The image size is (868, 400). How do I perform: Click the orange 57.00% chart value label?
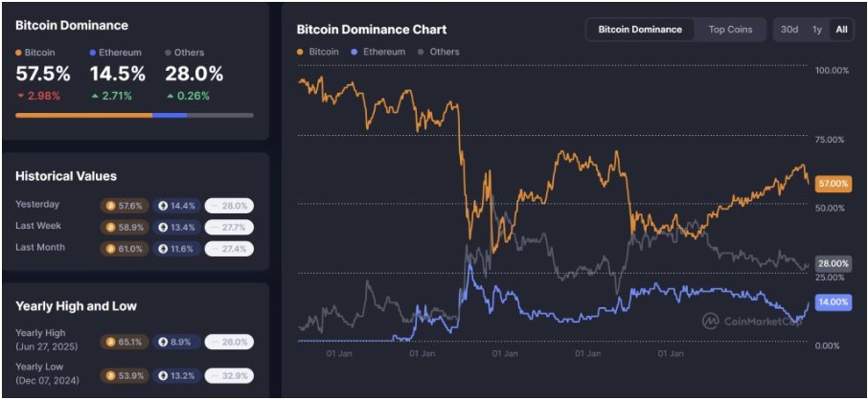coord(834,185)
